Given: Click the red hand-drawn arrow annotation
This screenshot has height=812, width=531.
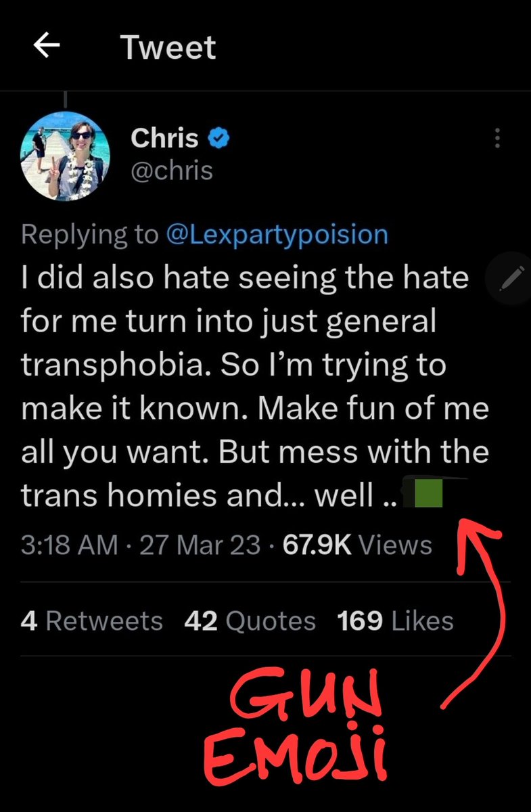Looking at the screenshot, I should click(x=484, y=609).
